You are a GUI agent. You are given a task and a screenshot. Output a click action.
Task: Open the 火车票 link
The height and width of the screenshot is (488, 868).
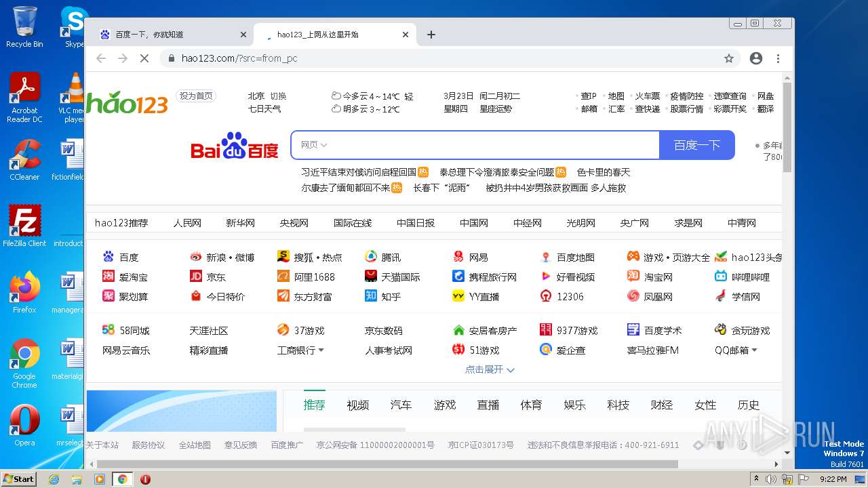[648, 96]
